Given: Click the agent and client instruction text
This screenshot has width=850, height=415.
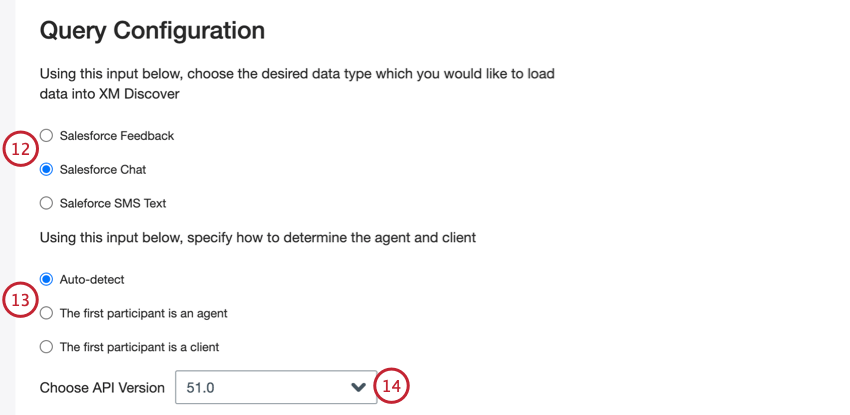Looking at the screenshot, I should [257, 237].
